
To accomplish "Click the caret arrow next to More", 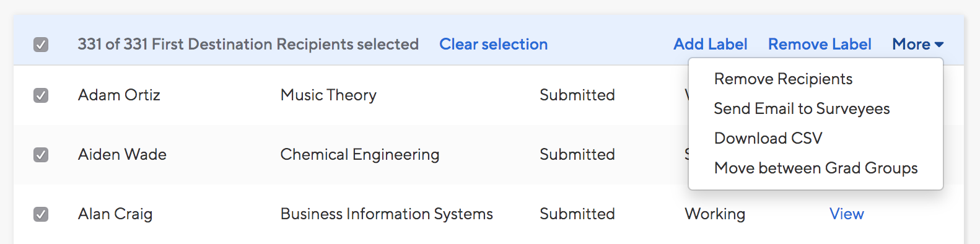I will [939, 45].
